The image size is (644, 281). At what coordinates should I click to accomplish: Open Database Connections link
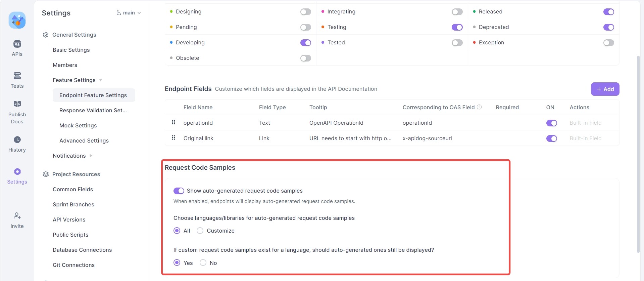tap(82, 250)
